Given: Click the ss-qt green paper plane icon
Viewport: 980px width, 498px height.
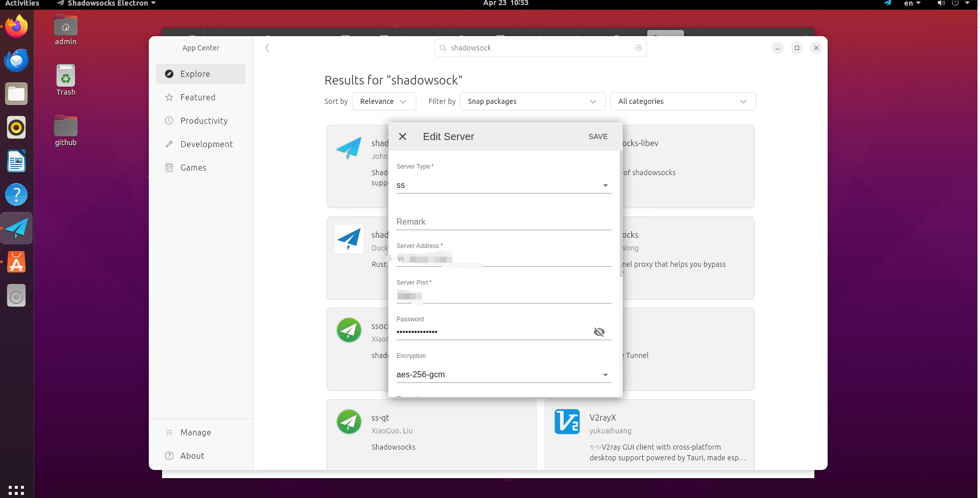Looking at the screenshot, I should click(349, 422).
